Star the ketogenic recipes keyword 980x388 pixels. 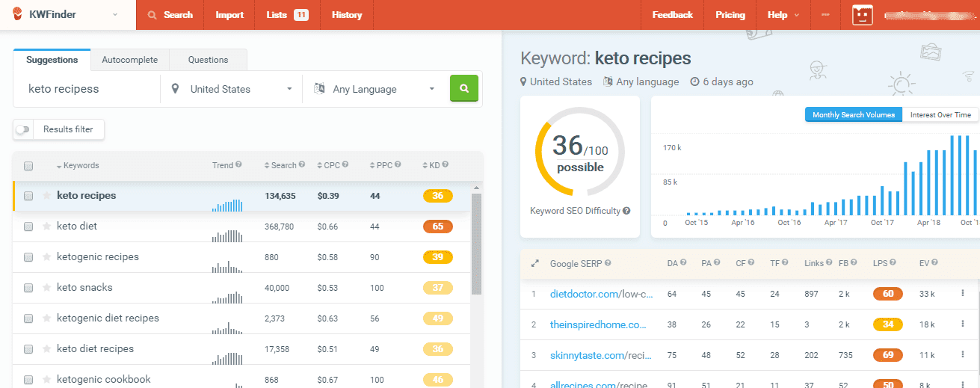pyautogui.click(x=47, y=257)
